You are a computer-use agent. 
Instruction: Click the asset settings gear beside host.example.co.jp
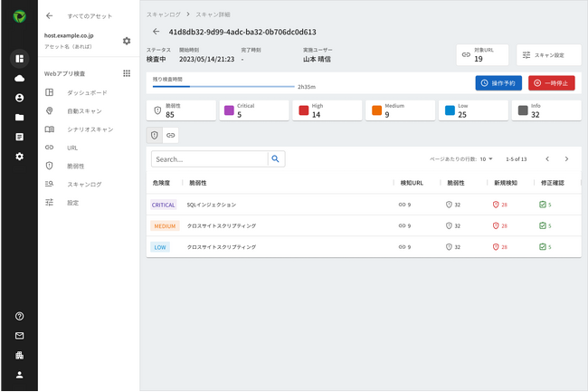click(x=127, y=41)
